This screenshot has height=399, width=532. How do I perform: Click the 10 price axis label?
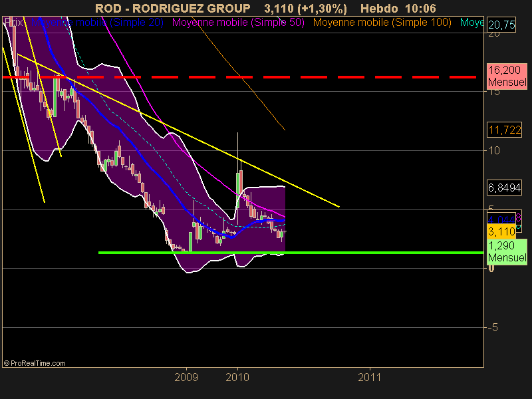(x=494, y=150)
